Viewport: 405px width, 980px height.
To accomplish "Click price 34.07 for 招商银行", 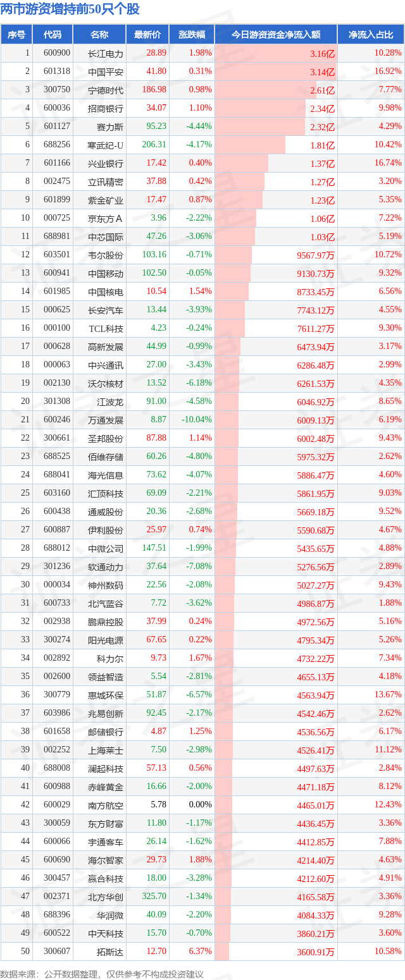I will coord(156,108).
